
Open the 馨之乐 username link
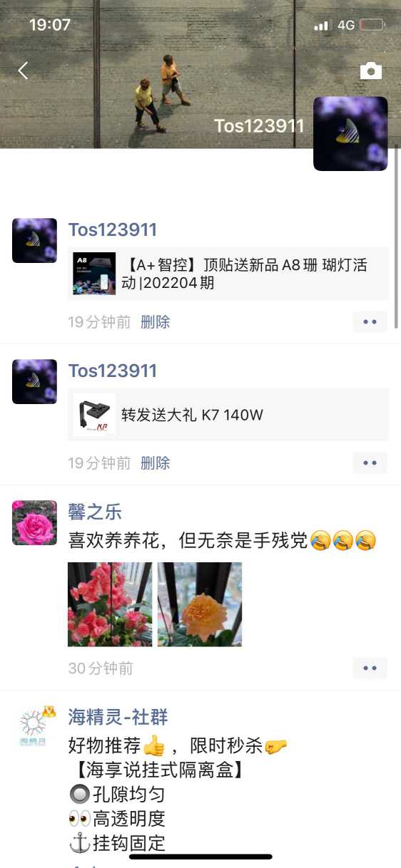click(x=95, y=512)
